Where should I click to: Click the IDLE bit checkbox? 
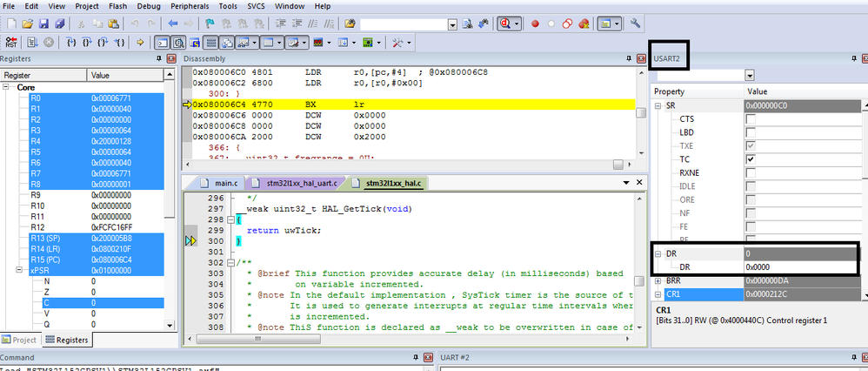[751, 186]
